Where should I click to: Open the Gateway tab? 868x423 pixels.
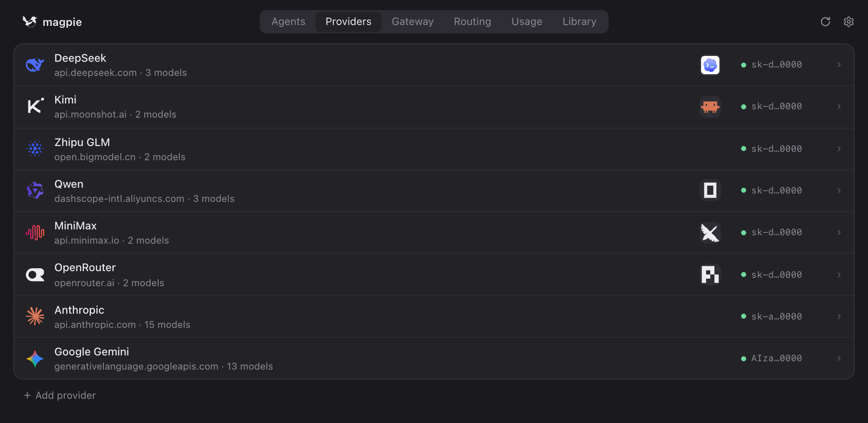(413, 22)
